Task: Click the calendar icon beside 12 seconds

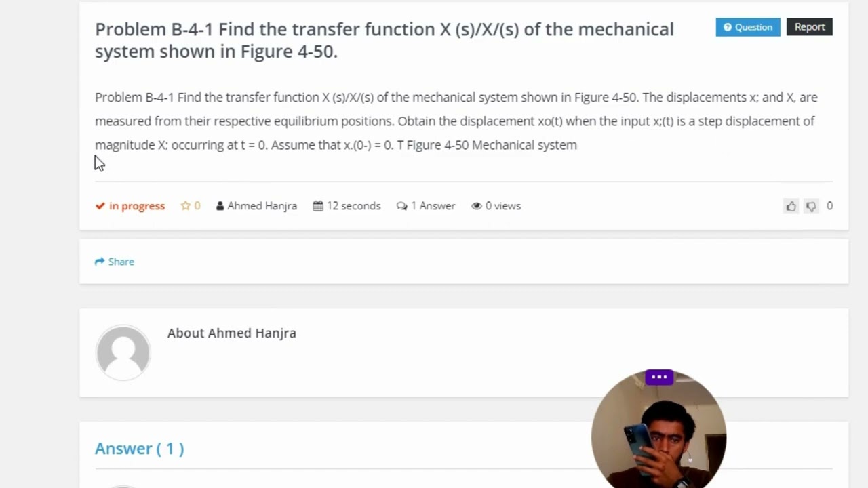Action: click(318, 206)
